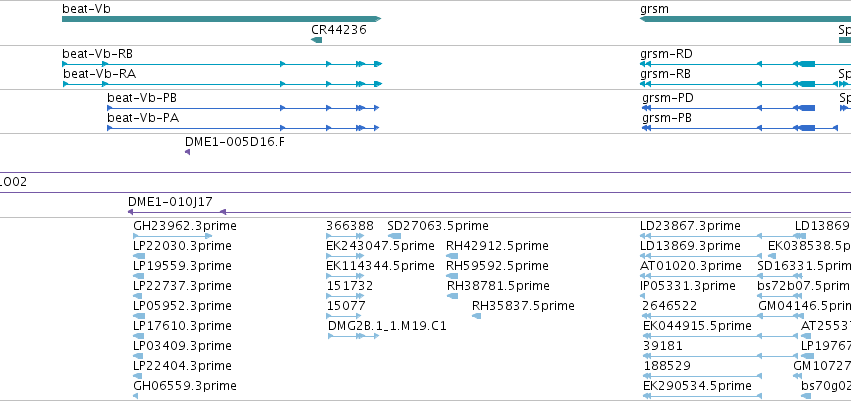Select EST LP19559.3prime
The width and height of the screenshot is (851, 401).
tap(138, 276)
